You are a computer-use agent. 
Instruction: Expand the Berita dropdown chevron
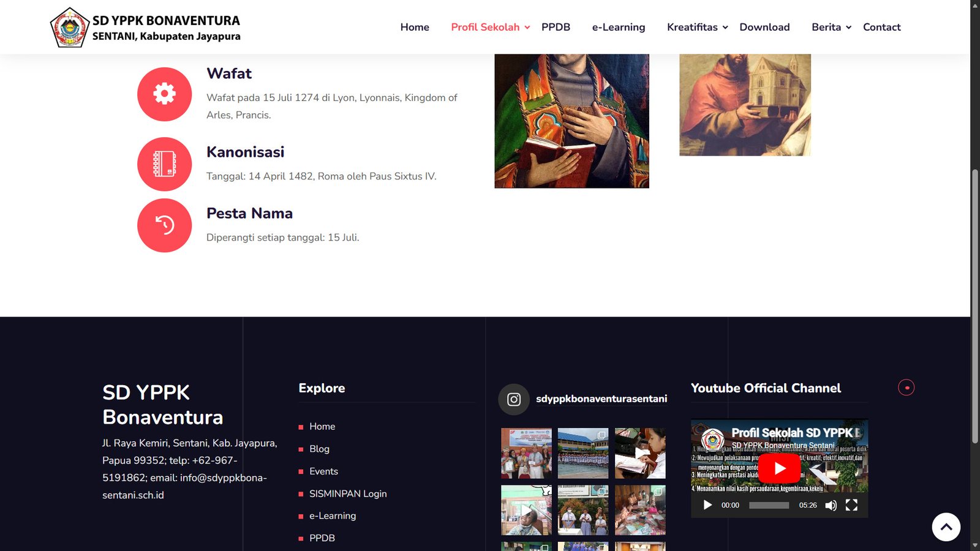pos(849,27)
